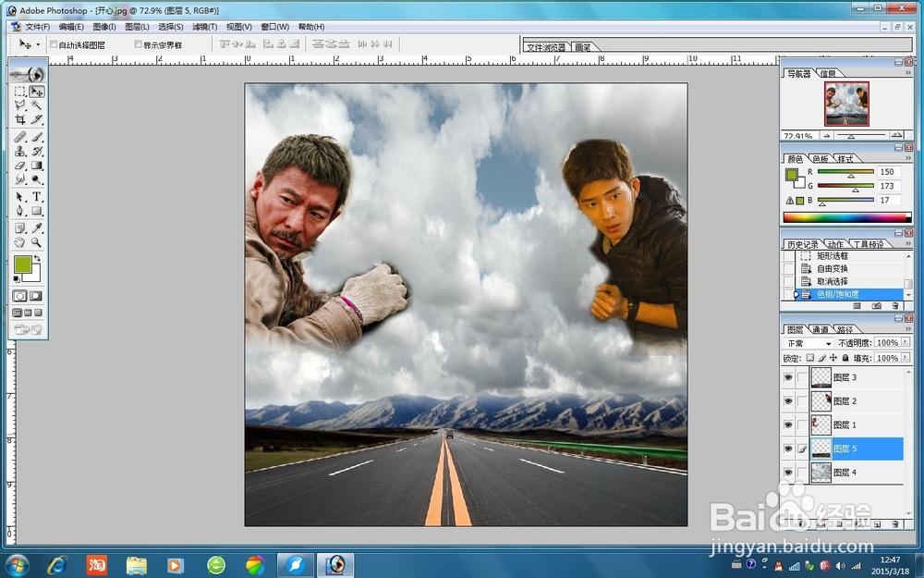
Task: Open the 文件(F) menu
Action: point(37,27)
